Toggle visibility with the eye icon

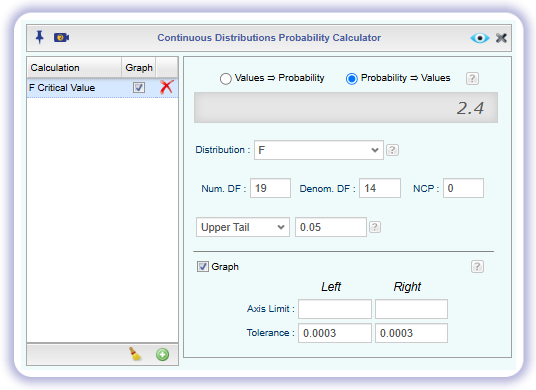pyautogui.click(x=480, y=38)
